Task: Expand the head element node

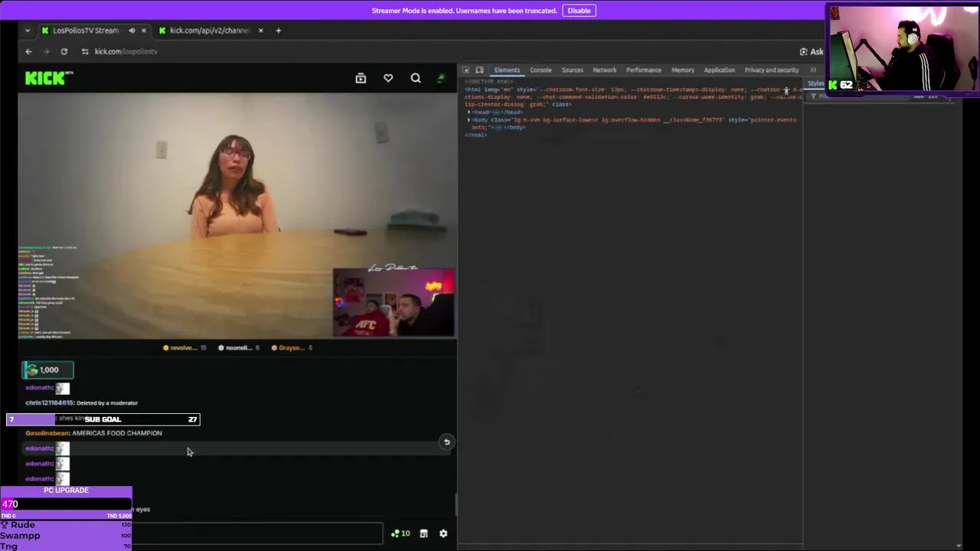Action: point(469,112)
